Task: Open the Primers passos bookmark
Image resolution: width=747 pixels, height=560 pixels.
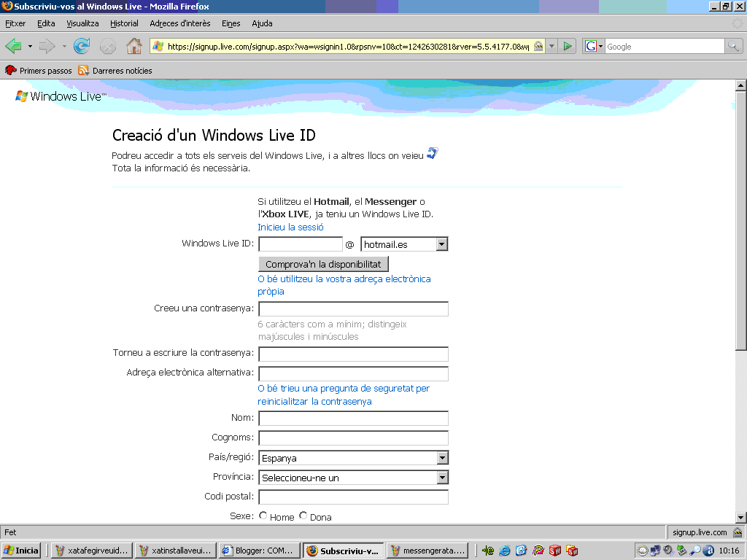Action: coord(38,71)
